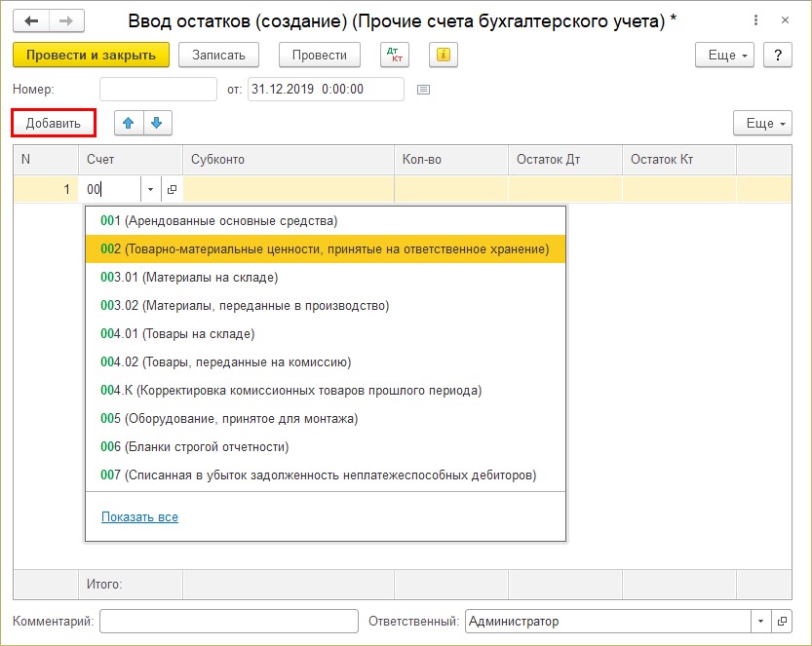Expand the Счет field dropdown arrow
Viewport: 812px width, 646px height.
[x=151, y=189]
